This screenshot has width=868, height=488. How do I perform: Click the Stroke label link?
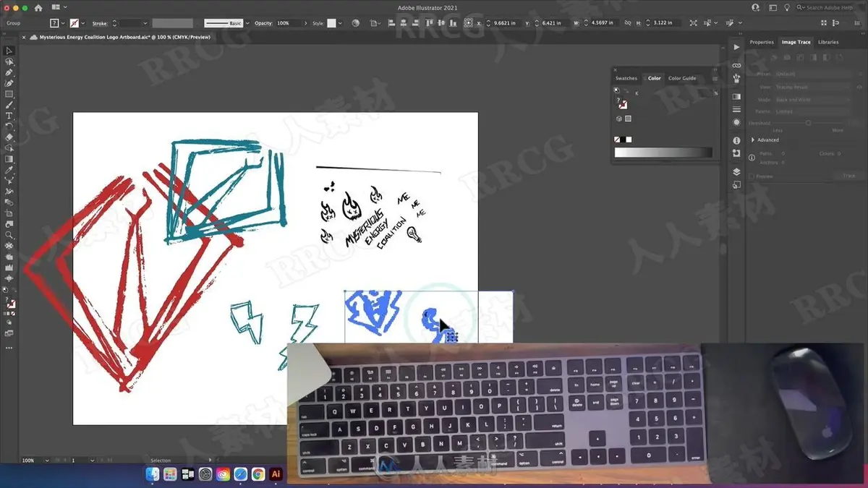tap(100, 23)
